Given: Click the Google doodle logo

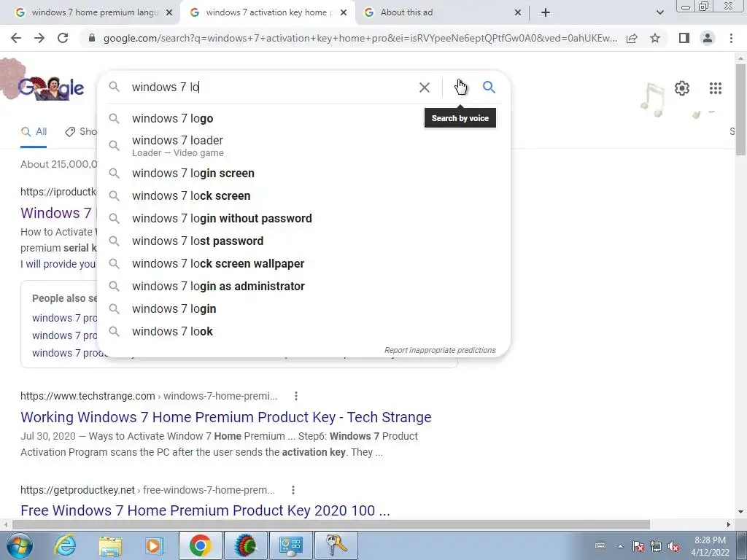Looking at the screenshot, I should coord(51,87).
